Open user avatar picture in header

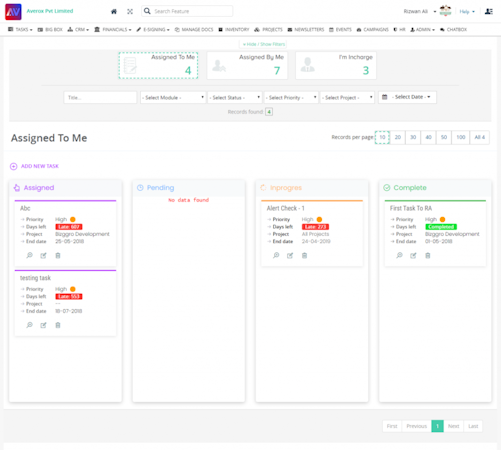pos(445,11)
